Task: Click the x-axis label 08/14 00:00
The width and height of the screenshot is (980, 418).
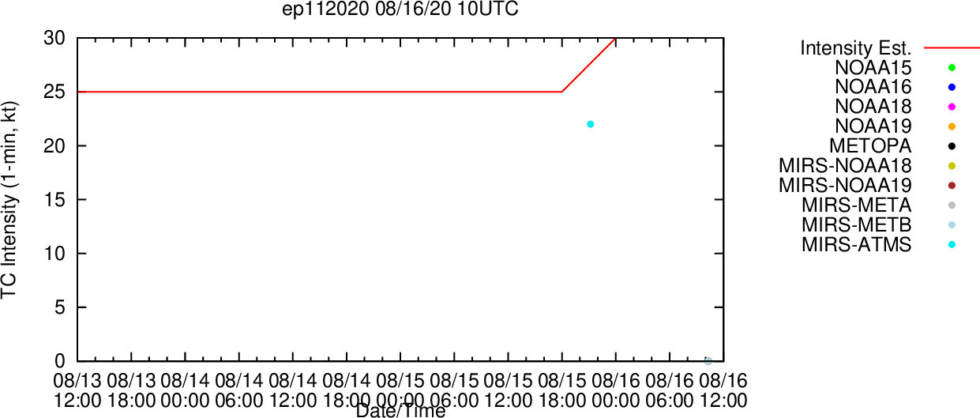Action: (185, 390)
